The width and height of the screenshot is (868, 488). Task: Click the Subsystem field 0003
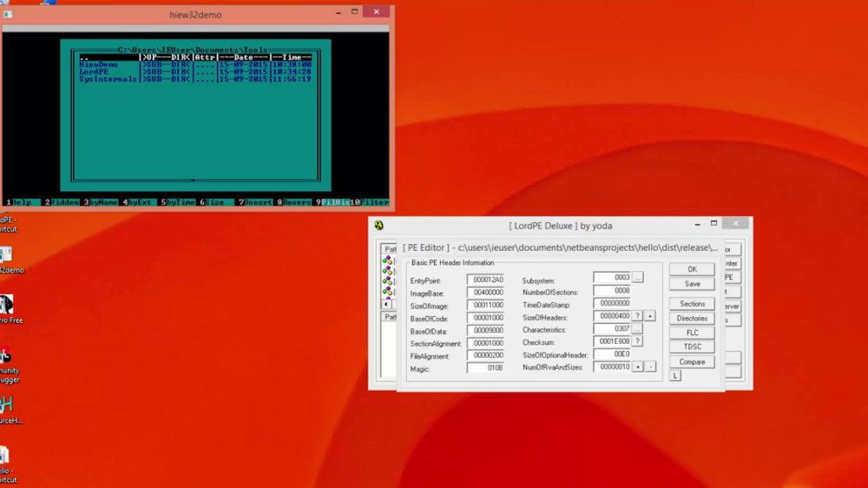point(612,277)
